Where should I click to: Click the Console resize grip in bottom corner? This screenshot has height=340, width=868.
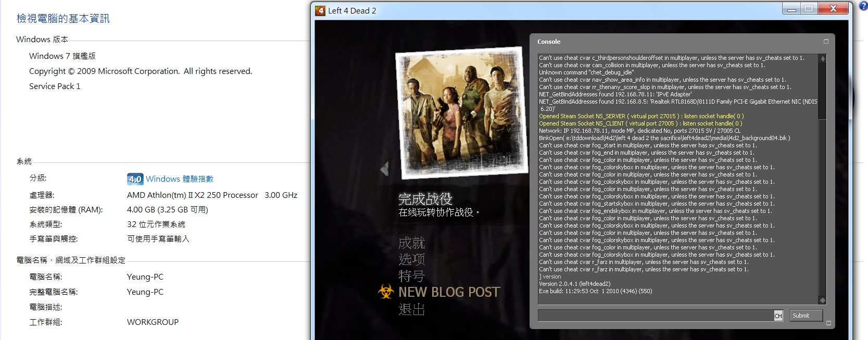tap(828, 323)
